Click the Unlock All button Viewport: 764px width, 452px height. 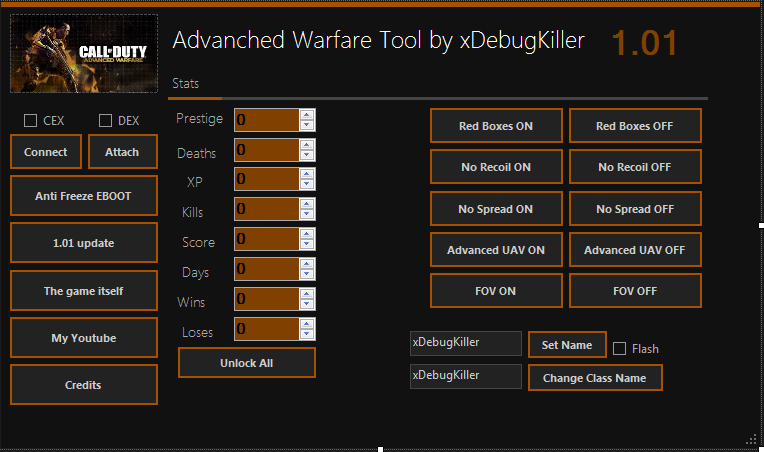tap(247, 363)
